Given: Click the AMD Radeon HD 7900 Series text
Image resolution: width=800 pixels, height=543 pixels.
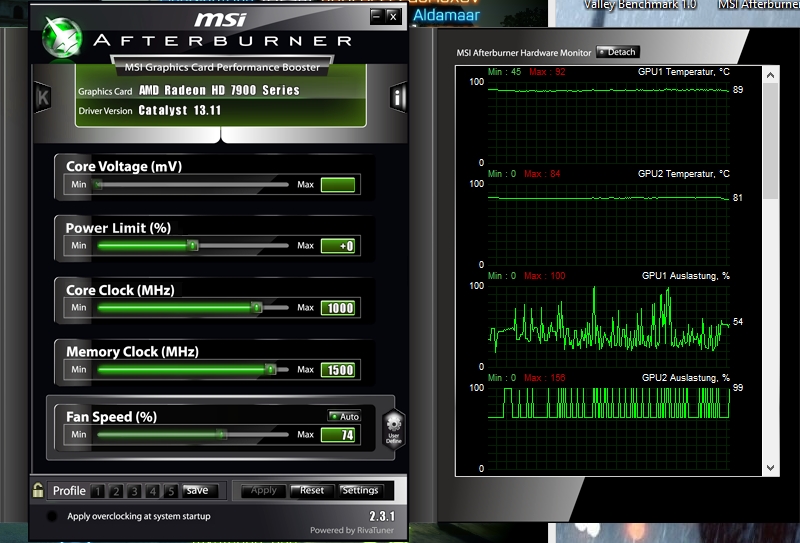Looking at the screenshot, I should (x=219, y=90).
